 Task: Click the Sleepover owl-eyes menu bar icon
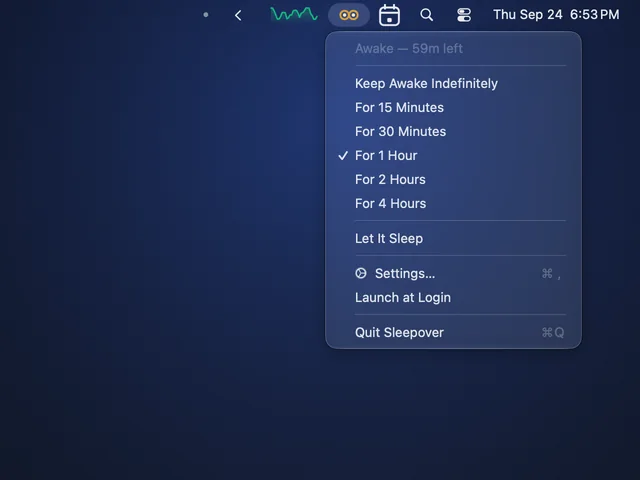tap(349, 15)
